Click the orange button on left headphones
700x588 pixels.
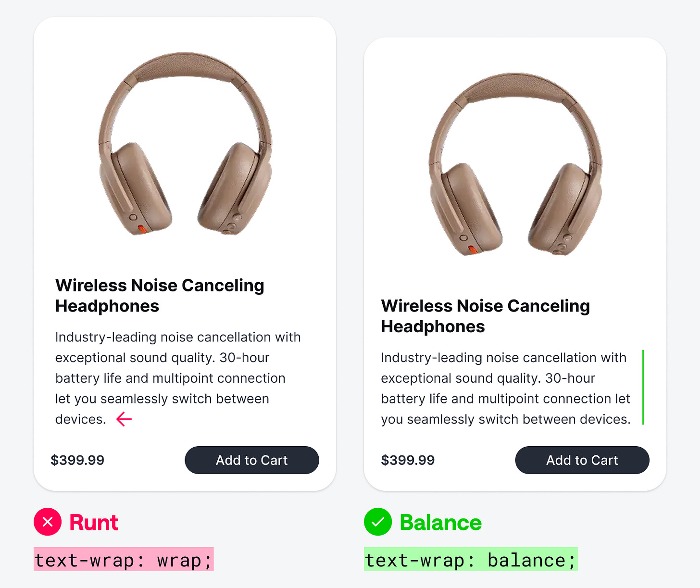[x=143, y=229]
